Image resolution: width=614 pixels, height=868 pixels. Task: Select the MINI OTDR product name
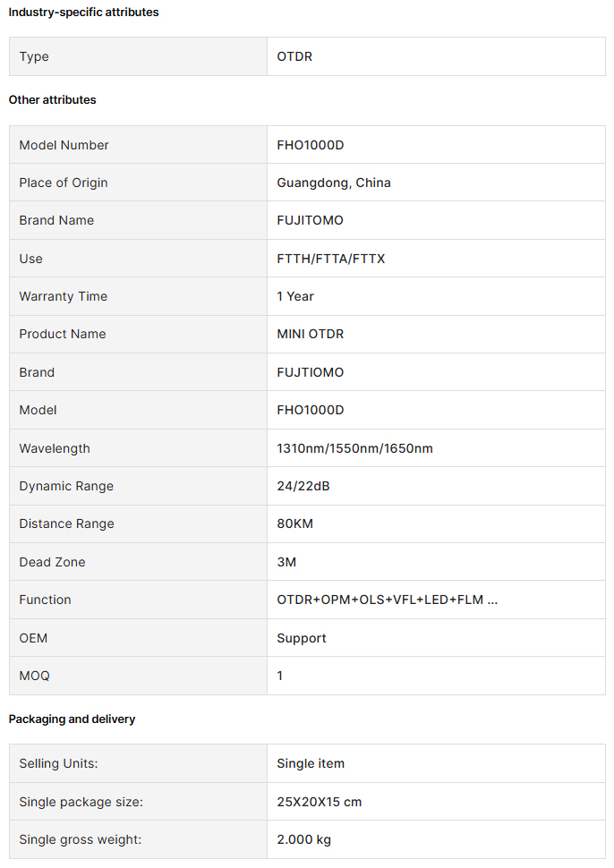click(x=310, y=334)
